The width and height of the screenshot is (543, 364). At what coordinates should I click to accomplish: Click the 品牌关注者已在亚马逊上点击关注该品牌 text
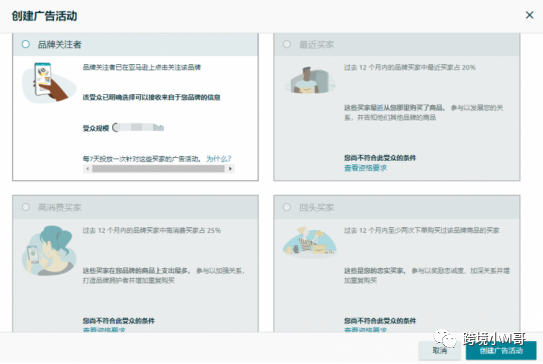click(142, 67)
